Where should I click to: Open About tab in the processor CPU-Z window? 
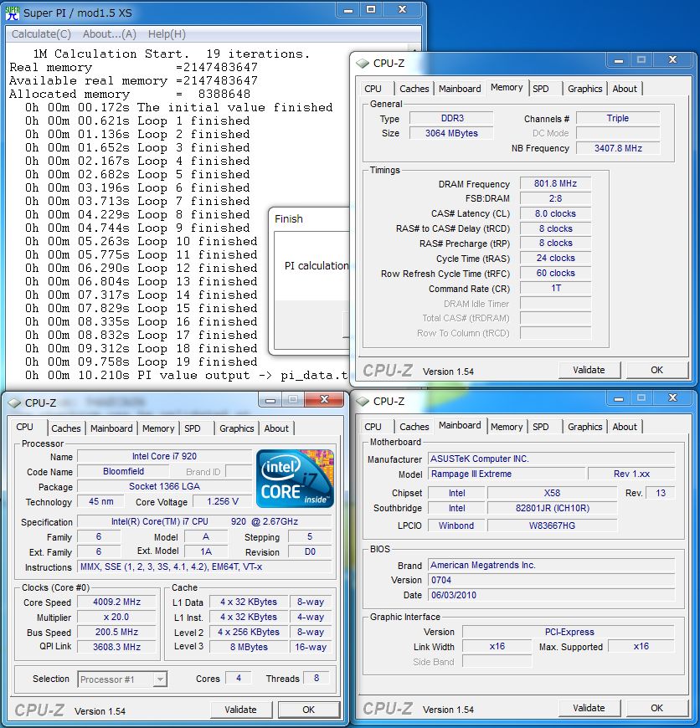coord(276,428)
